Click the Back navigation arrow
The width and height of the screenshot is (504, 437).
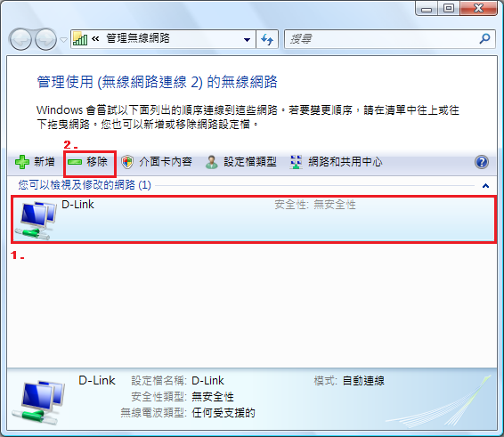tap(20, 39)
